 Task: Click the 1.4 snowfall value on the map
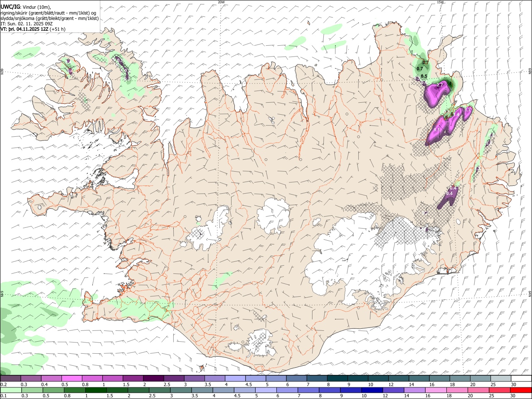tap(456, 114)
